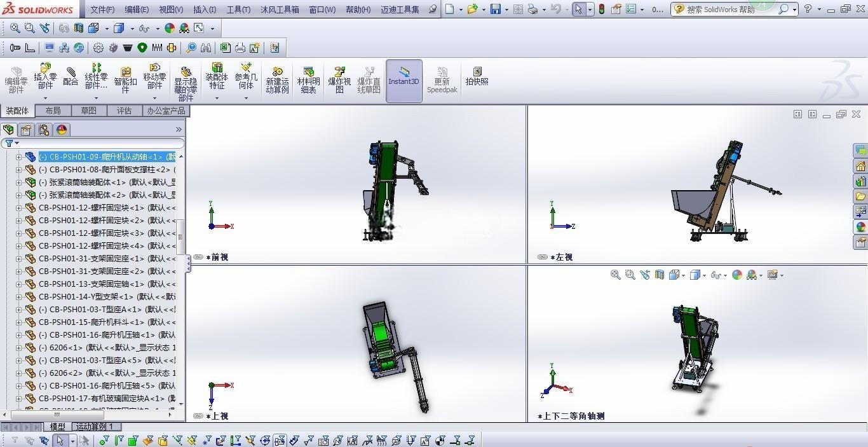Click 新建运动算例 (New Motion Study) icon

(277, 80)
